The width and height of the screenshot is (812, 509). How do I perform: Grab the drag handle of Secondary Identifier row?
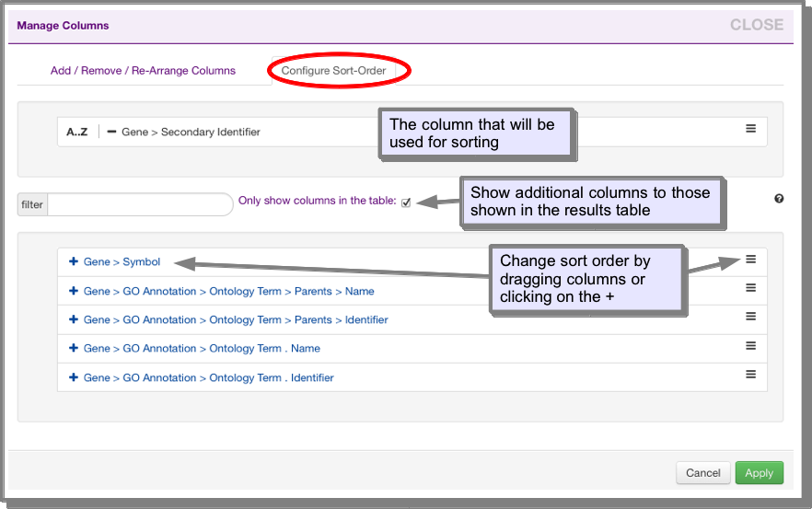[751, 129]
